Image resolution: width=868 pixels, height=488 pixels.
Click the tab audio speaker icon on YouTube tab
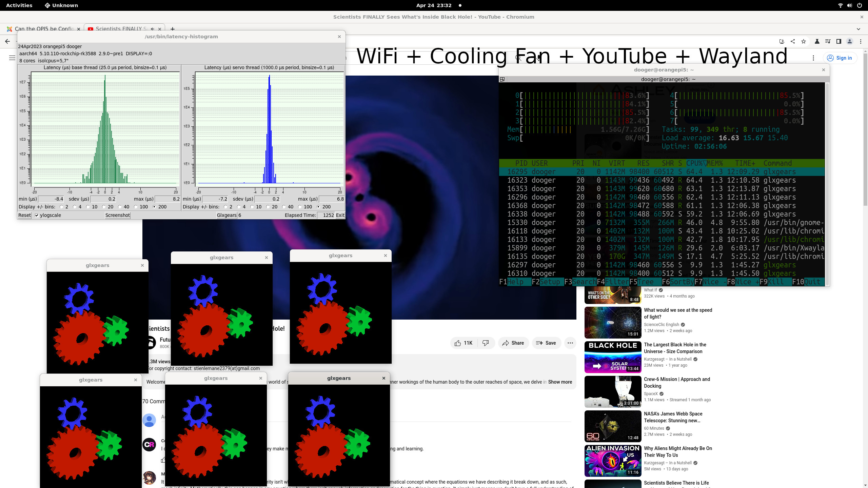(153, 29)
